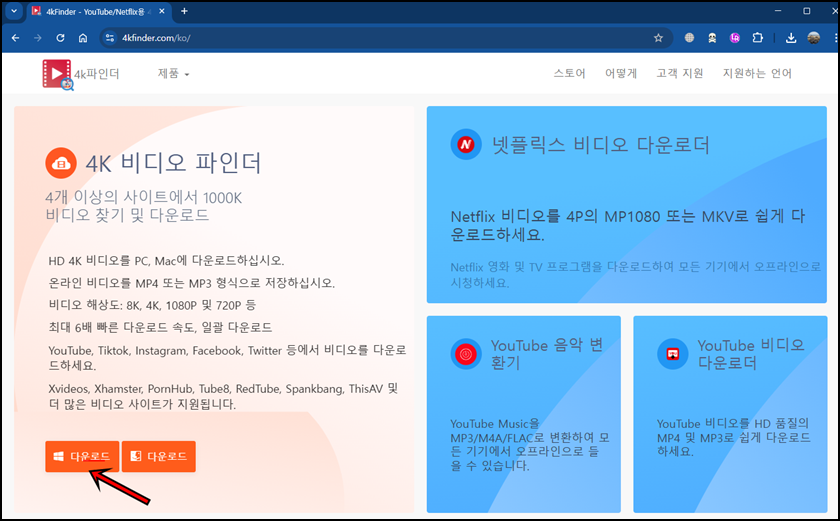
Task: Click the orange 4K 비디오 파인더 cloud icon
Action: [x=61, y=163]
